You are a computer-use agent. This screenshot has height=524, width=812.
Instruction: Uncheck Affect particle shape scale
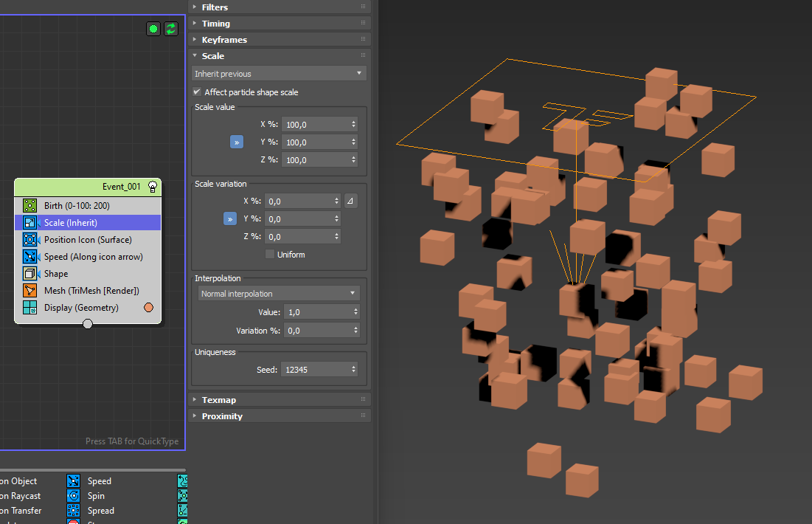[x=197, y=92]
